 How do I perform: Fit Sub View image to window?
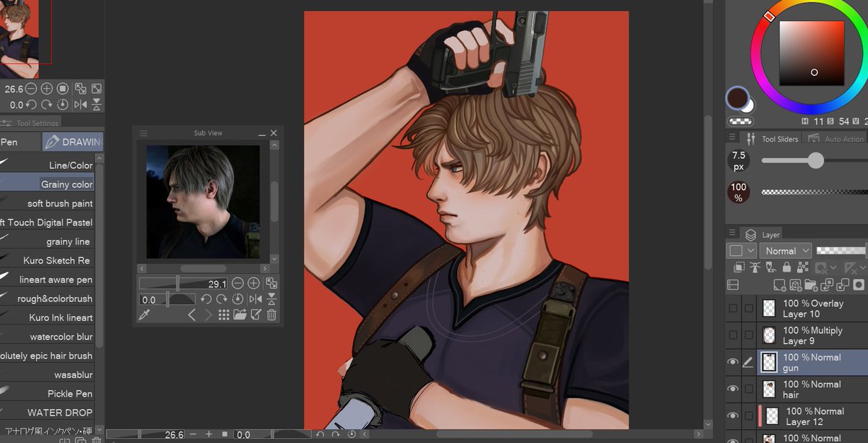271,283
